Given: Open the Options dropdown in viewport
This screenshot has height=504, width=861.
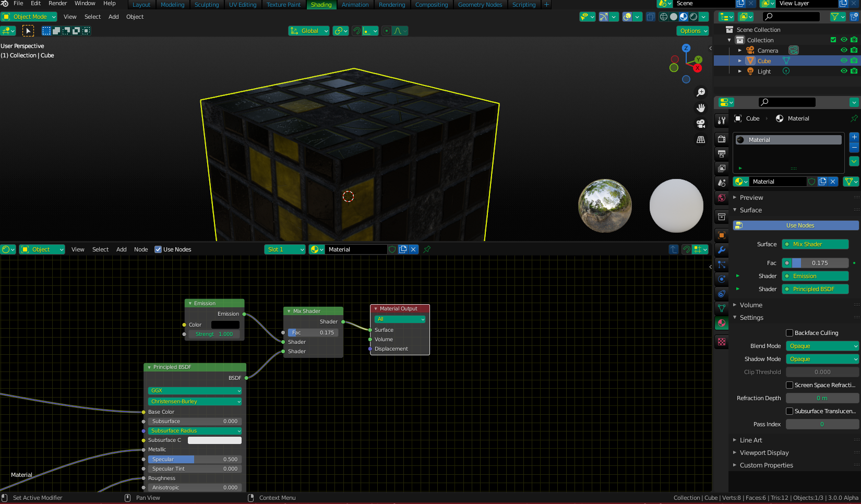Looking at the screenshot, I should coord(693,31).
